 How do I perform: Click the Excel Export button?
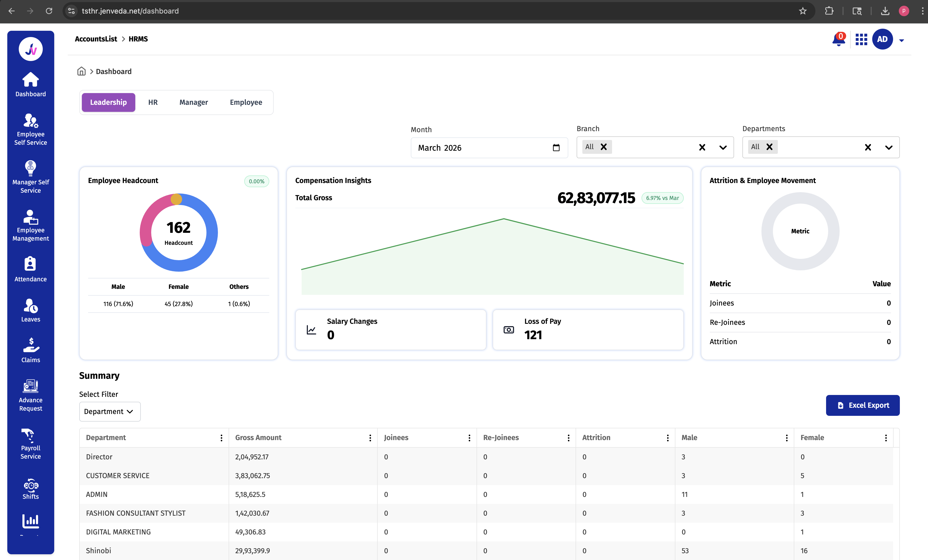863,405
